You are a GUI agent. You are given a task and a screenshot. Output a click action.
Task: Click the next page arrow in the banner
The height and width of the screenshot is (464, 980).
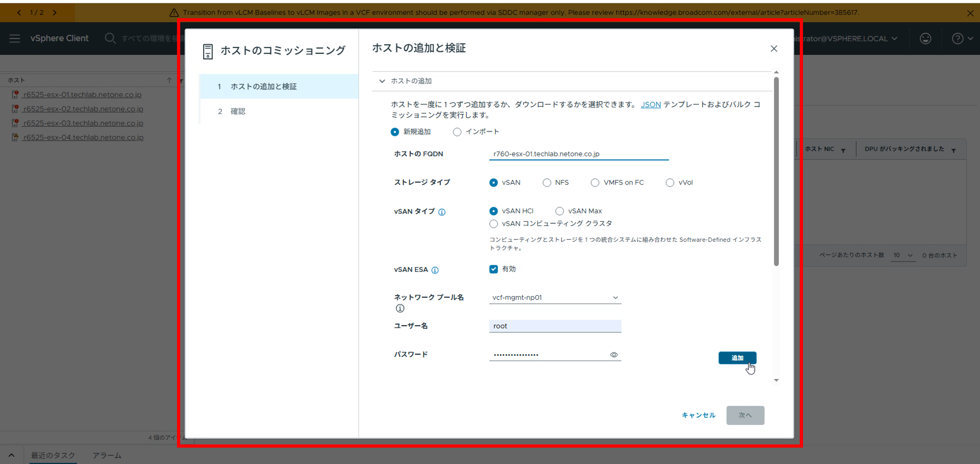tap(55, 12)
